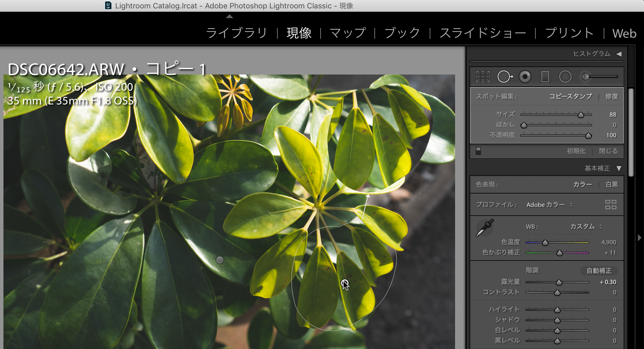
Task: Toggle the spot edit panel switch
Action: click(x=478, y=151)
